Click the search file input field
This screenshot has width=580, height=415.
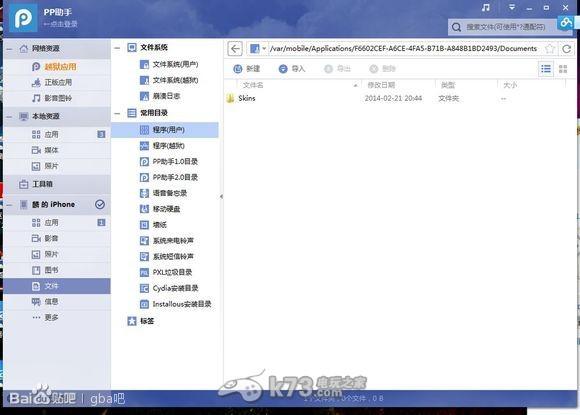point(506,27)
